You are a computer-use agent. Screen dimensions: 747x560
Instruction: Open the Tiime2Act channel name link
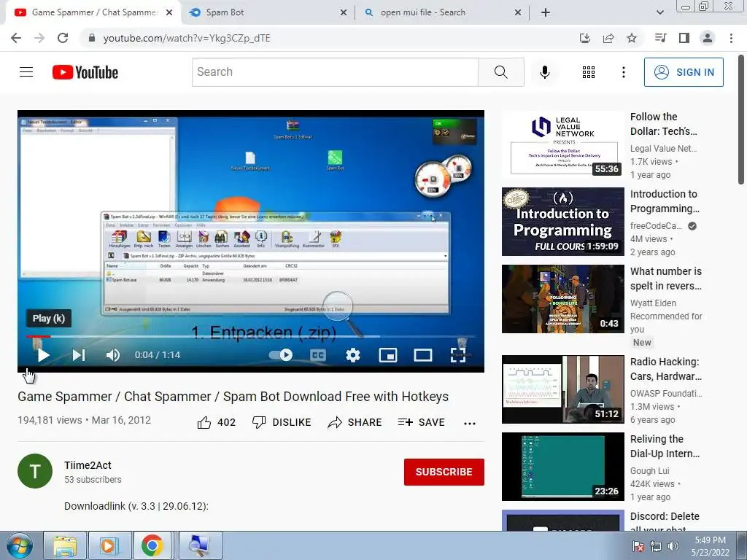click(x=88, y=465)
